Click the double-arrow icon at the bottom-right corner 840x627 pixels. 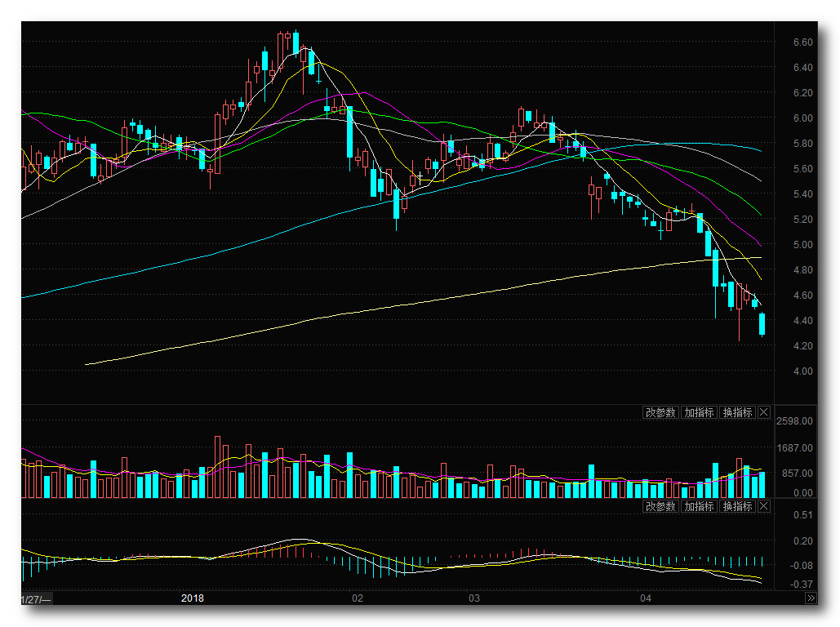pyautogui.click(x=811, y=598)
